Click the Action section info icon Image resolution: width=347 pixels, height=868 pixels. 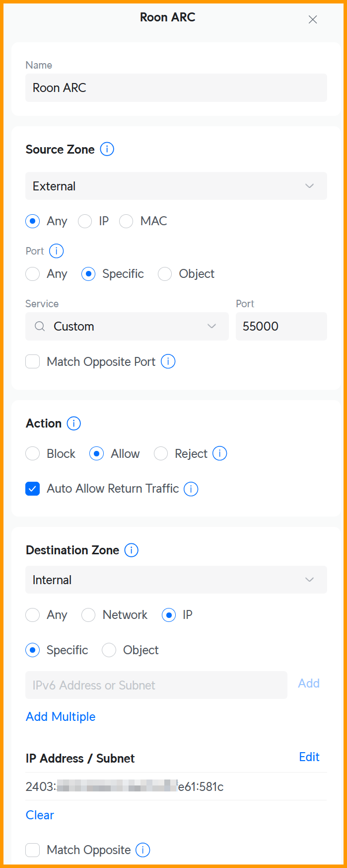tap(73, 424)
